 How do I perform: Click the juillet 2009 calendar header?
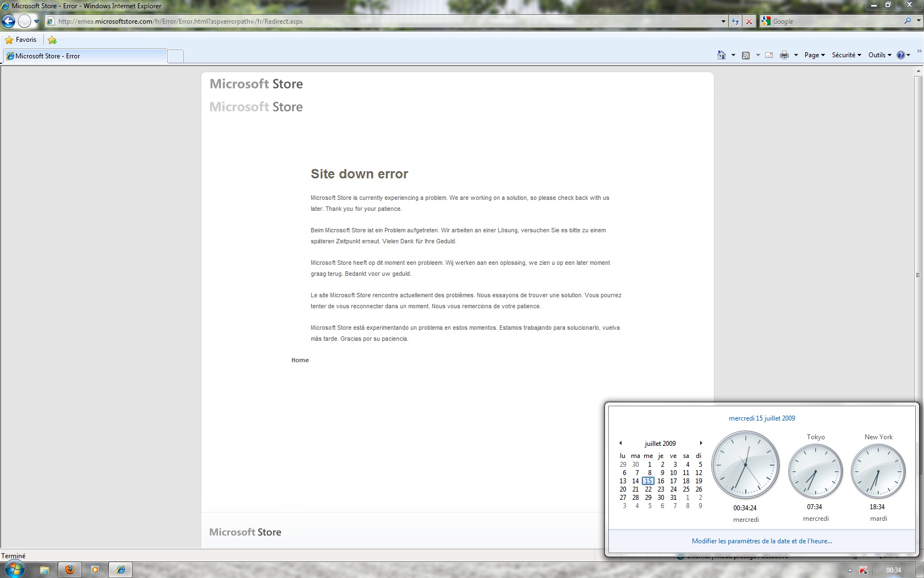coord(661,444)
